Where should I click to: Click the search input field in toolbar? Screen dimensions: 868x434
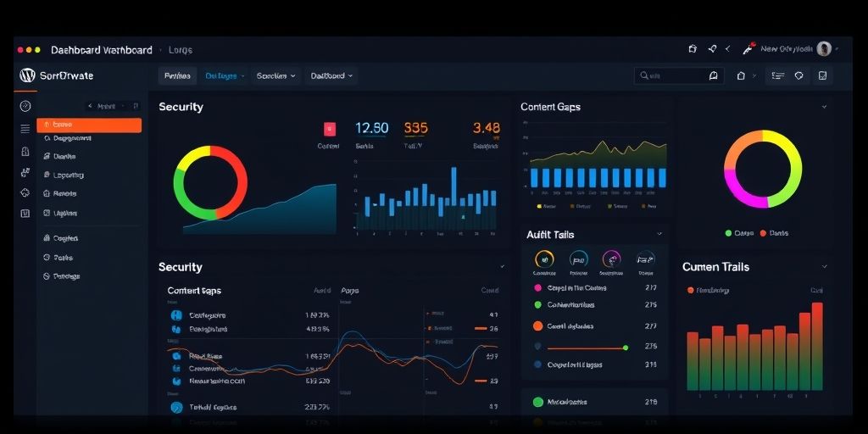(674, 76)
